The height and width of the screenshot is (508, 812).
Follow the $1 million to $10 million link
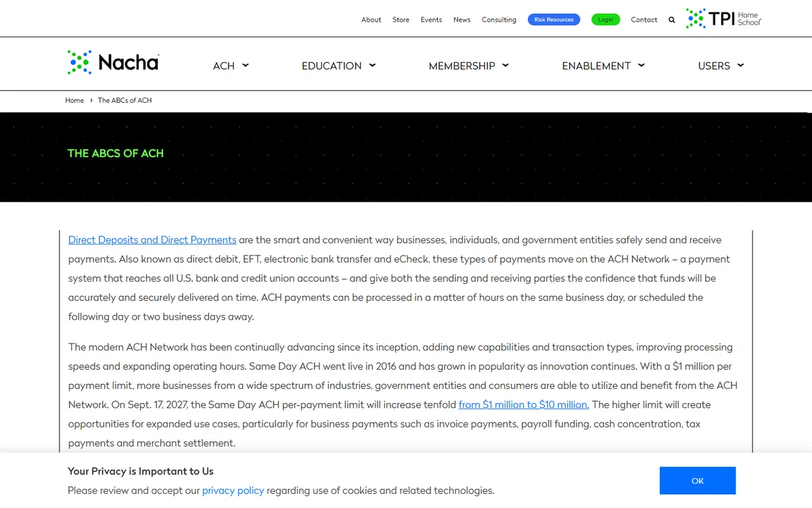click(x=524, y=404)
